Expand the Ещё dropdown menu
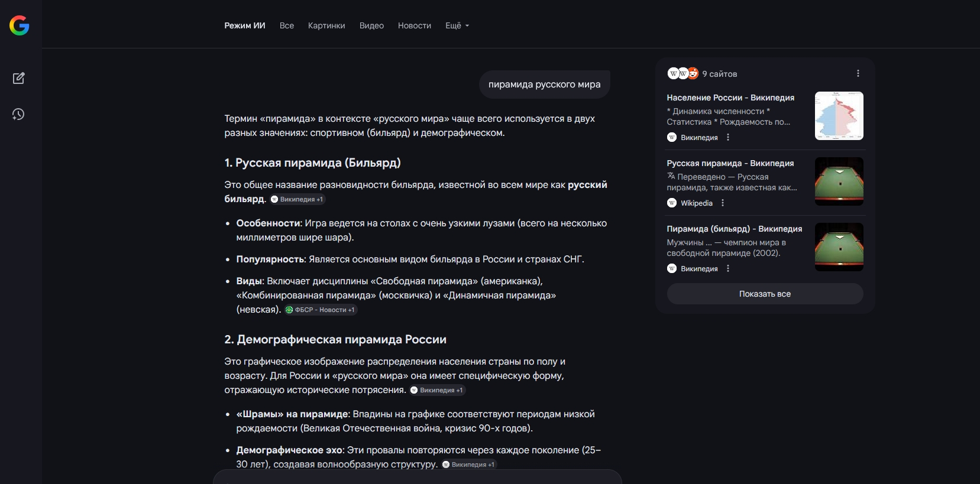This screenshot has width=980, height=484. coord(457,25)
